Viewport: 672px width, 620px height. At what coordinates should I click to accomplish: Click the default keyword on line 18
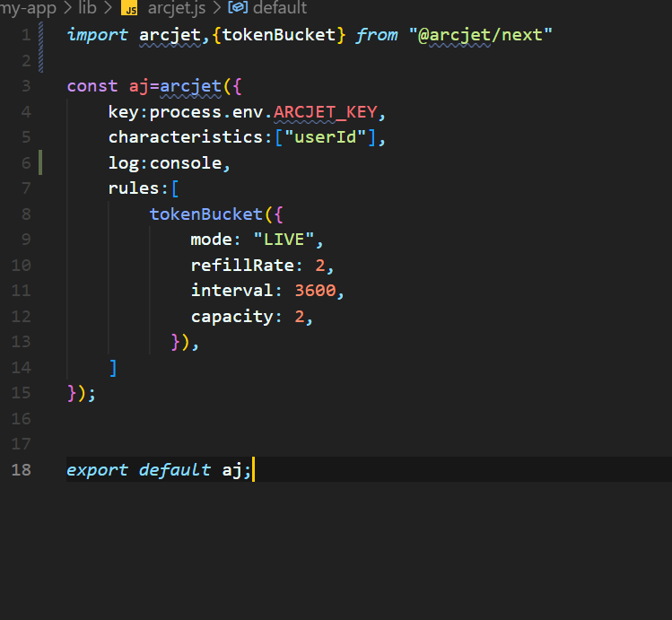click(175, 470)
